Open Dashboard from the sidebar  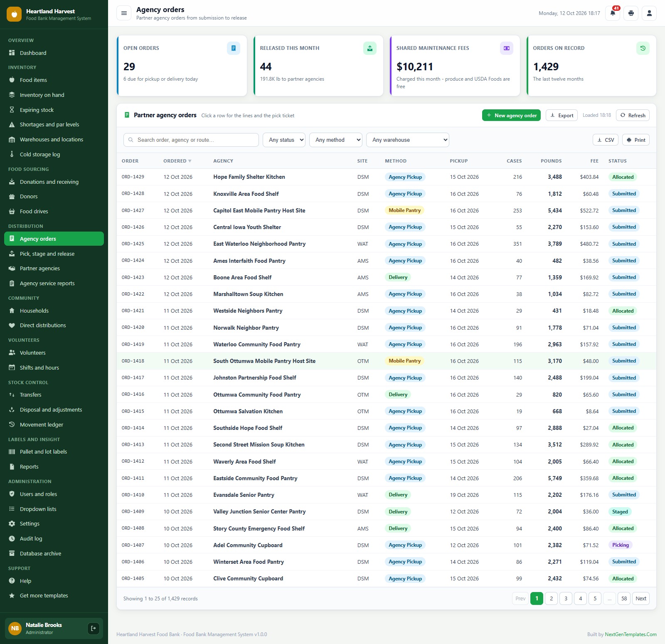(x=54, y=53)
